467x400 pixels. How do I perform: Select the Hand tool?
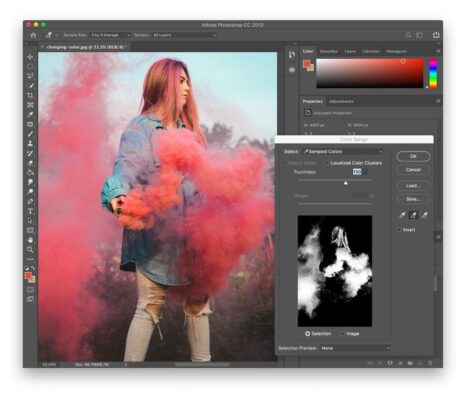pos(30,240)
